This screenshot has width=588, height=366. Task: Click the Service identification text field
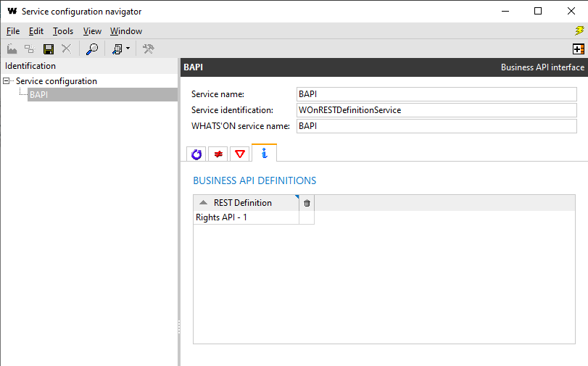click(436, 110)
